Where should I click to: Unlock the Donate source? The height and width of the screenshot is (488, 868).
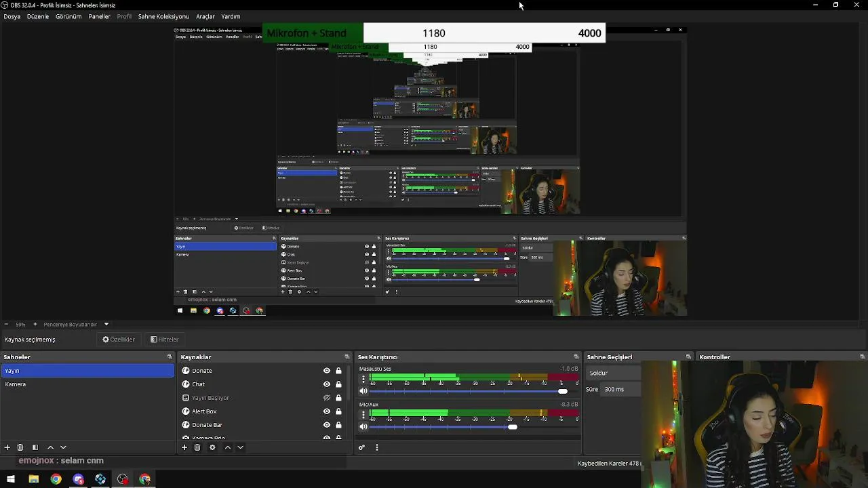338,371
